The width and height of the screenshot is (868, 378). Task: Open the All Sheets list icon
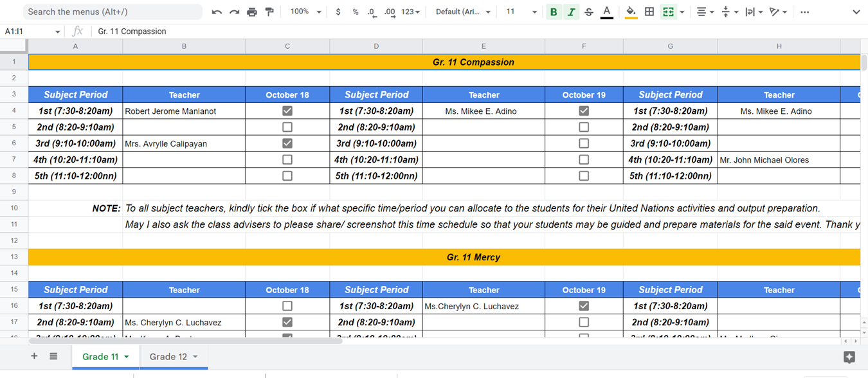53,356
